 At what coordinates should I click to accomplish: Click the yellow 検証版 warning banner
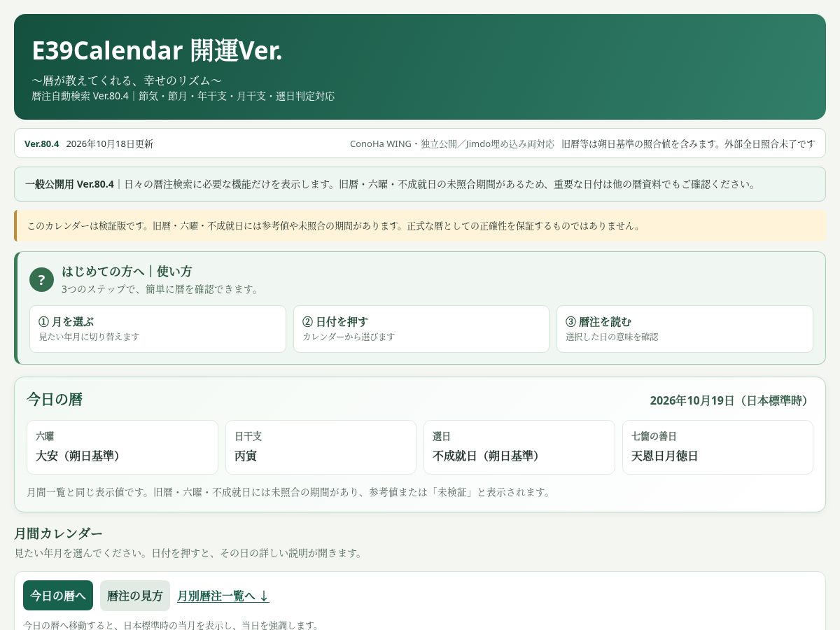point(420,226)
